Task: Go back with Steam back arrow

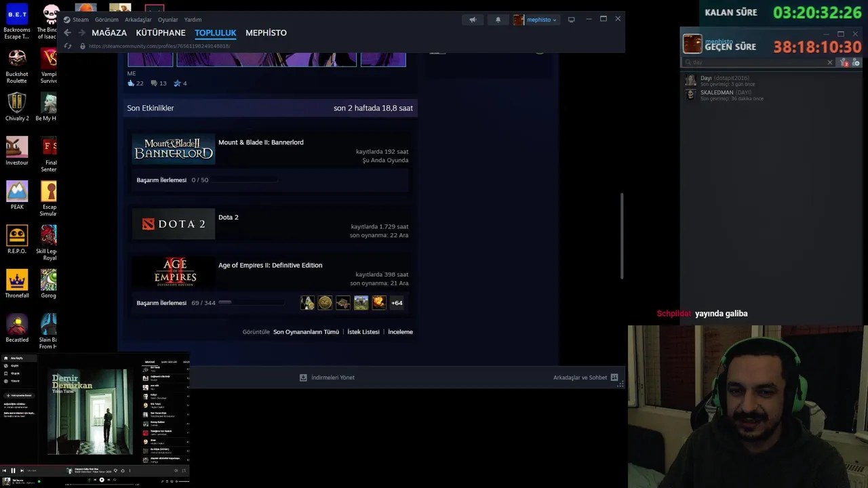Action: [x=67, y=33]
